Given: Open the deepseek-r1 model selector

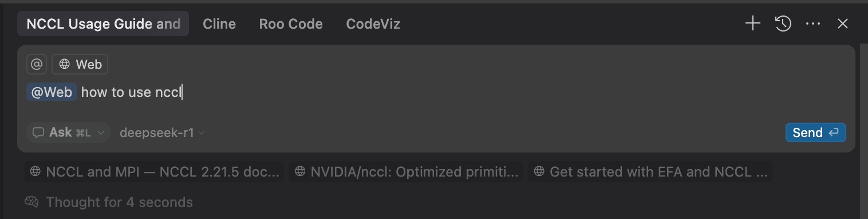Looking at the screenshot, I should 163,132.
